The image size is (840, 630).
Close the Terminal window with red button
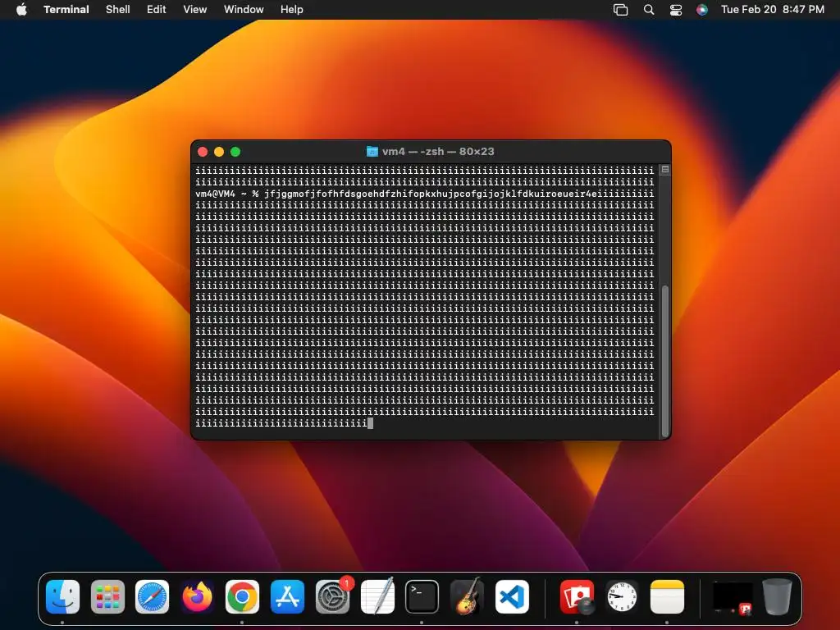[x=203, y=152]
